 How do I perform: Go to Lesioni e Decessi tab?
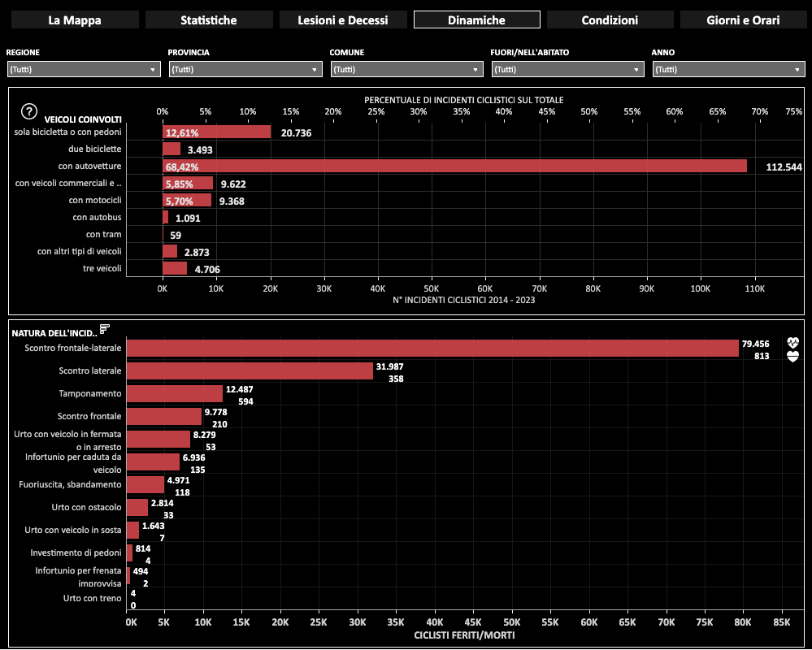coord(342,19)
